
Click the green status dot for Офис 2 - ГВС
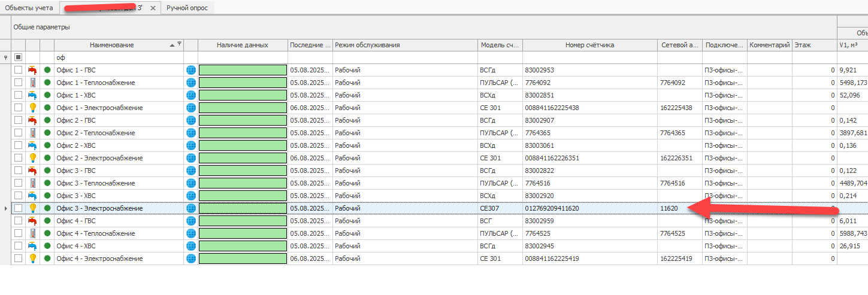click(x=47, y=120)
